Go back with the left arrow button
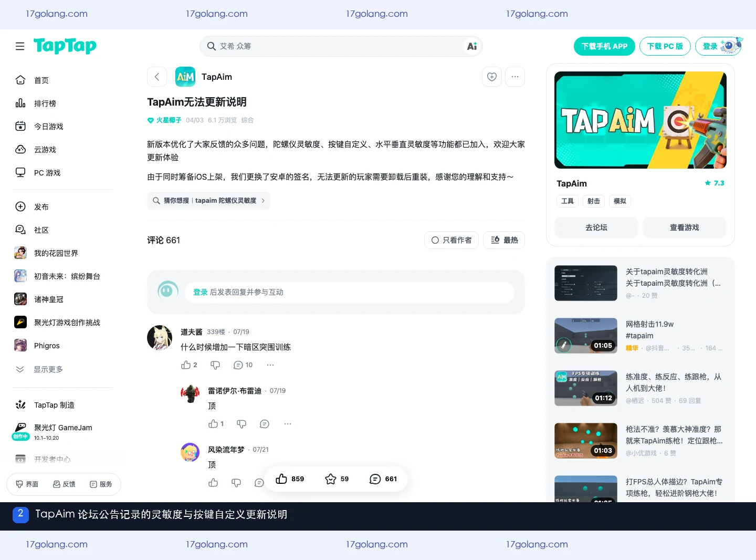The image size is (756, 560). (157, 77)
